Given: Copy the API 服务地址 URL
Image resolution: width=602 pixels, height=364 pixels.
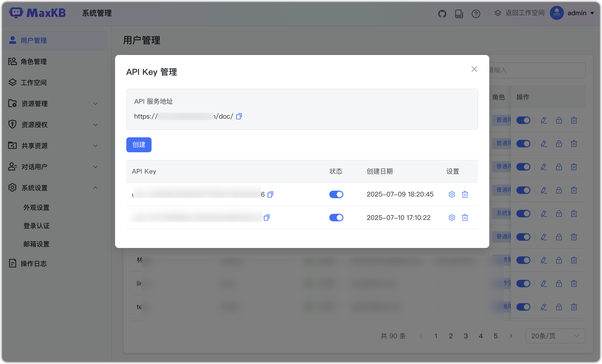Looking at the screenshot, I should [x=239, y=116].
